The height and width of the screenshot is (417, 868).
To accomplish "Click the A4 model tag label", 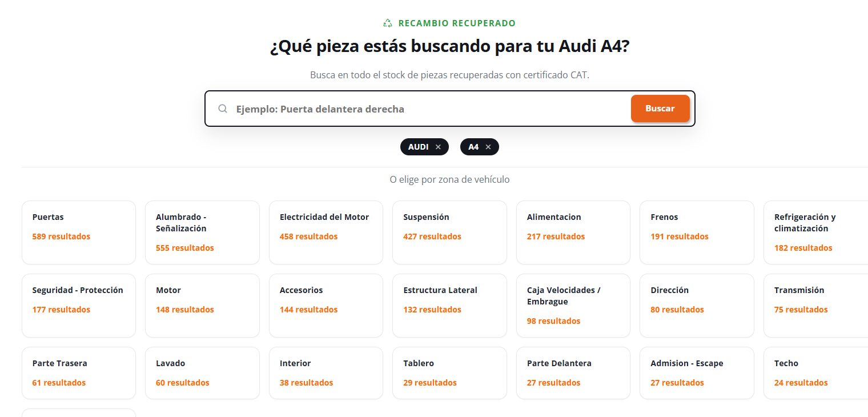I will click(473, 147).
